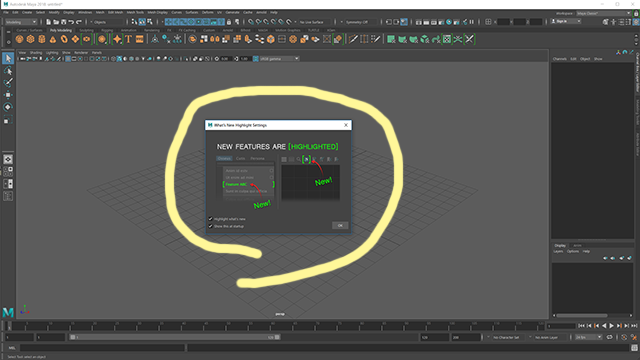Open the Deform menu
This screenshot has width=640, height=360.
pos(207,13)
